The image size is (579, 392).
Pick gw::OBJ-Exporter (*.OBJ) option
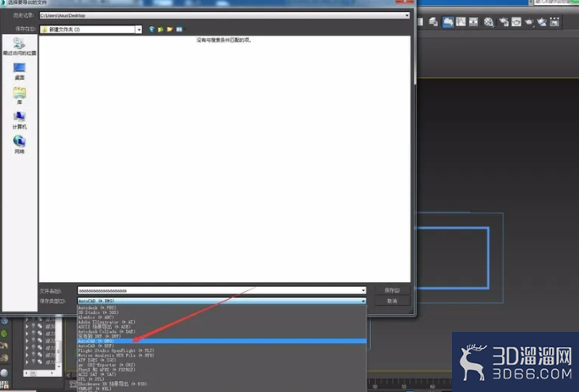pyautogui.click(x=222, y=365)
